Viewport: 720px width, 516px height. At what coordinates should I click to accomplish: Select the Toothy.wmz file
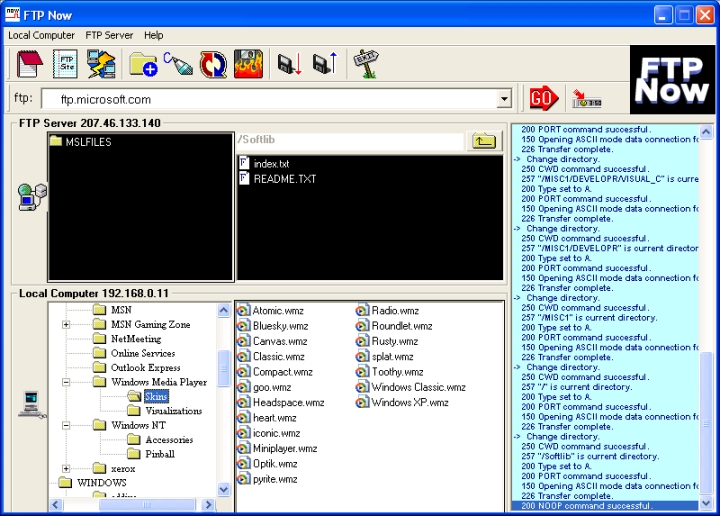390,372
